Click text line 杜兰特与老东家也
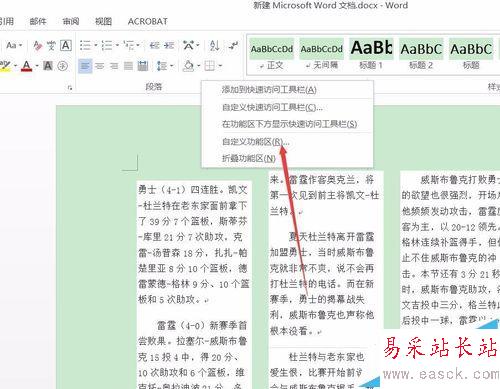The height and width of the screenshot is (389, 500). 326,357
